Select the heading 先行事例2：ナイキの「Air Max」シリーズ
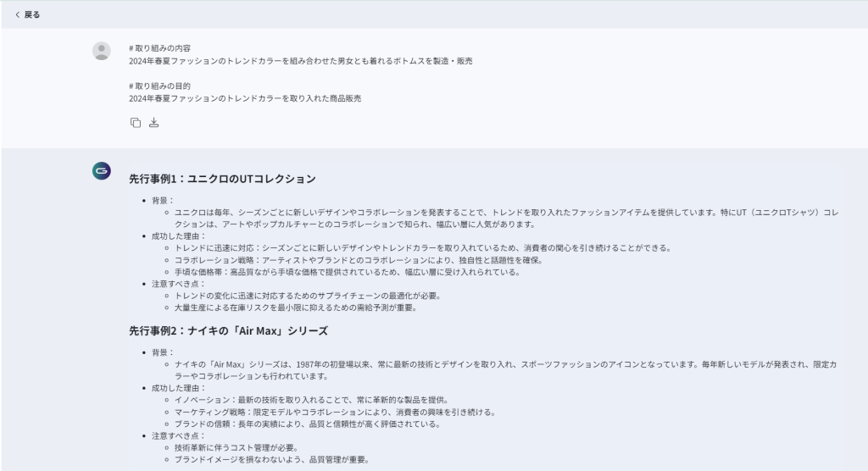 (x=228, y=330)
